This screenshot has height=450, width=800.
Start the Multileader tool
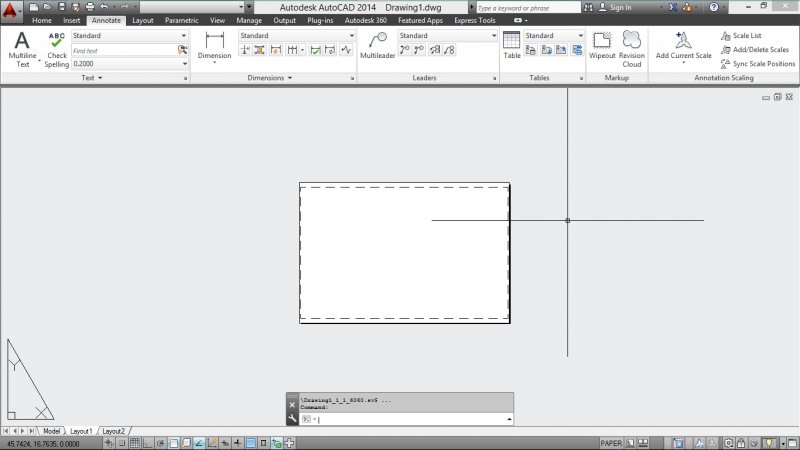(x=378, y=47)
